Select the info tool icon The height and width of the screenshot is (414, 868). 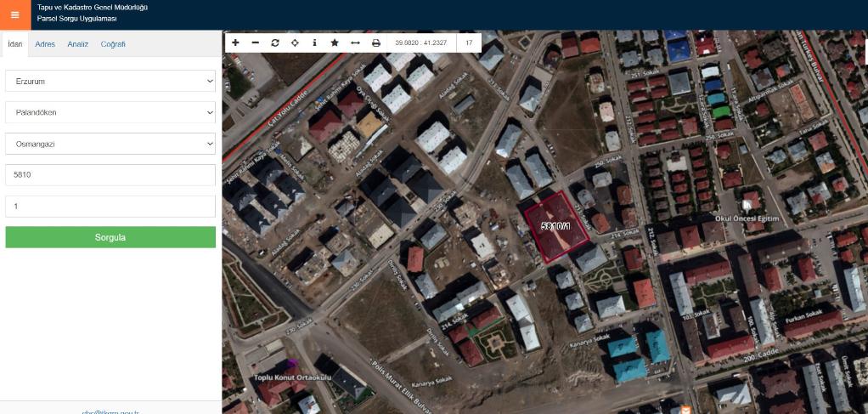point(315,43)
